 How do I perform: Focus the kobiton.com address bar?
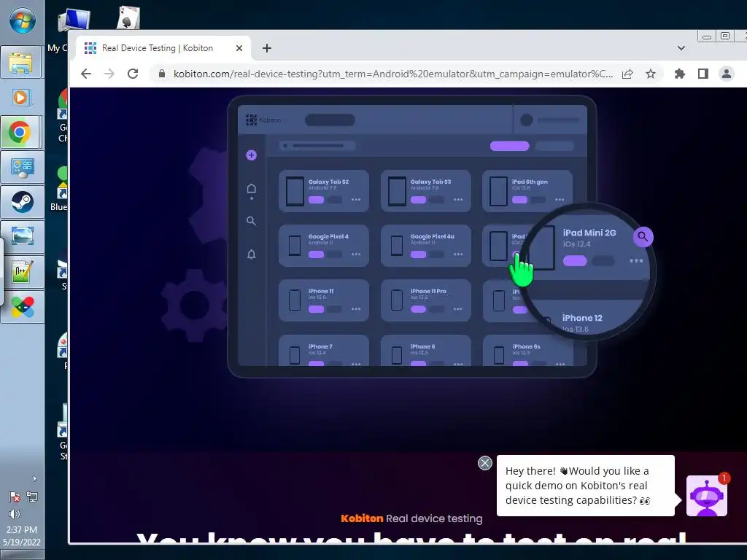(393, 74)
